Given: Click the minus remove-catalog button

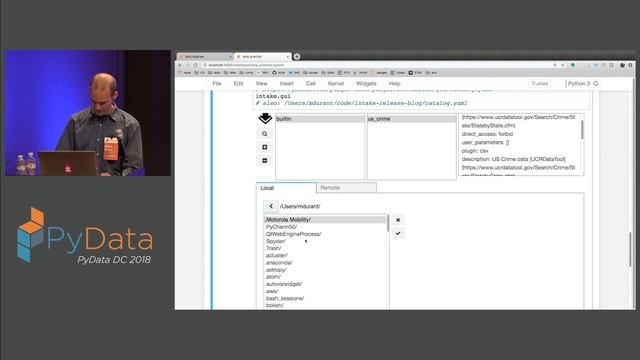Looking at the screenshot, I should click(x=265, y=161).
